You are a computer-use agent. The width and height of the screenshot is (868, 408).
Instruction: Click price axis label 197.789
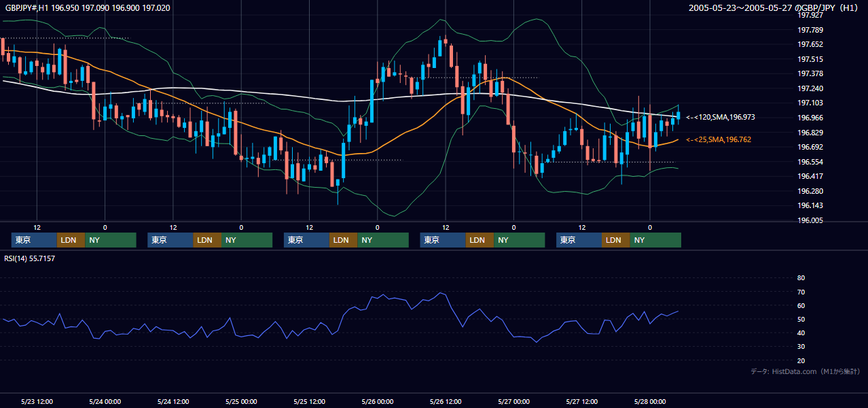[x=810, y=30]
